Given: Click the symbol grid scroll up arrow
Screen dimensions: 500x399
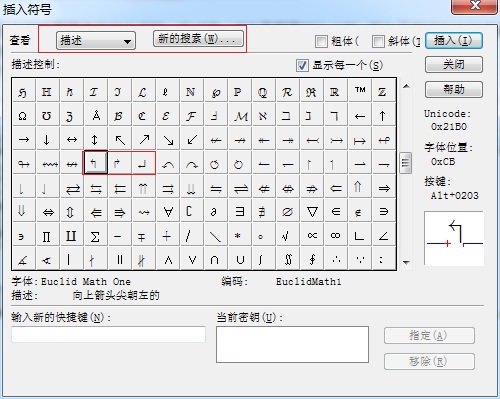Looking at the screenshot, I should [406, 86].
